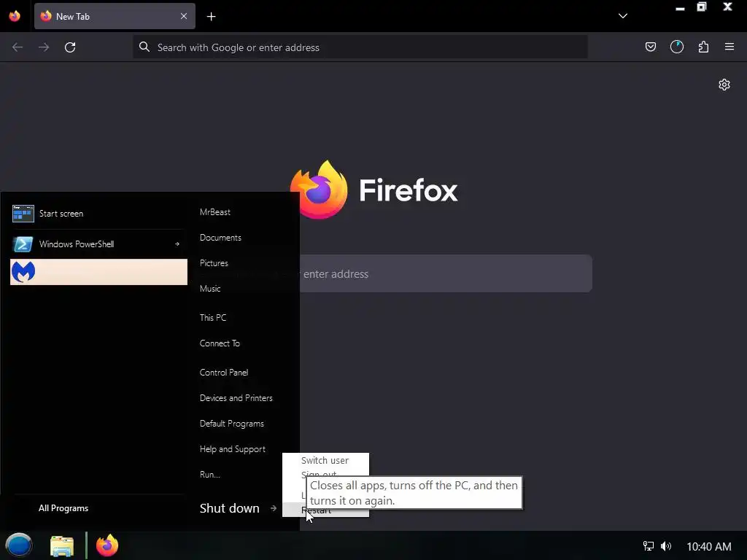Expand the Shut down options arrow
The image size is (747, 560).
click(273, 508)
